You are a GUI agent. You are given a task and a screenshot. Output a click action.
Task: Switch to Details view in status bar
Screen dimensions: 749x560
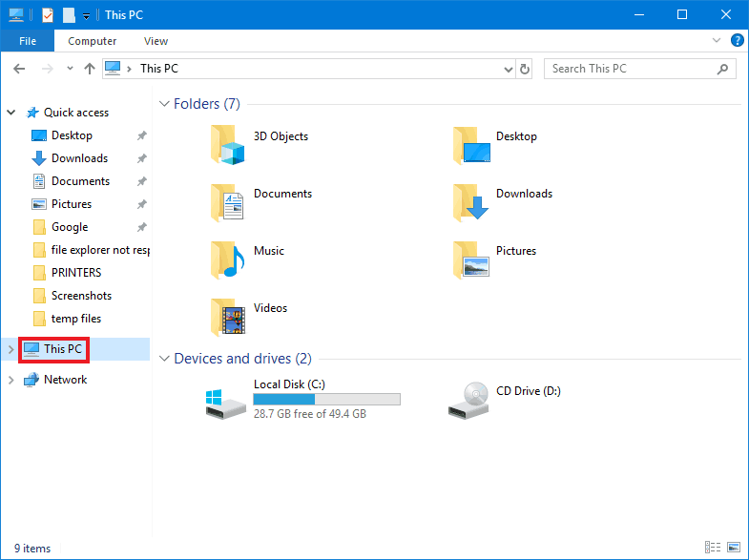point(713,547)
